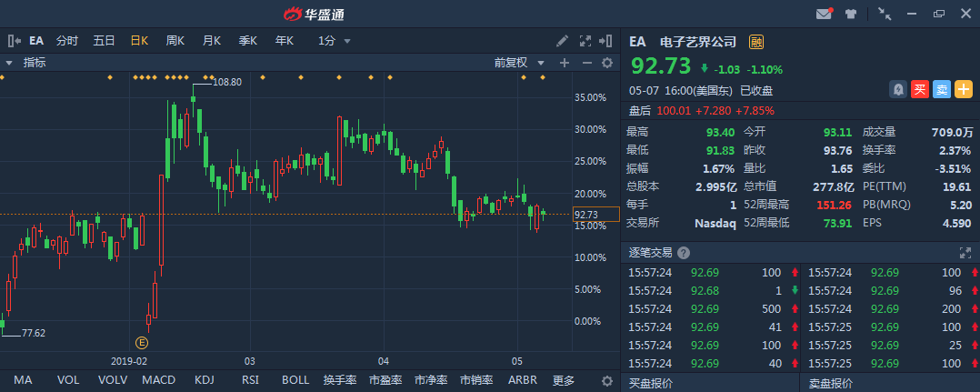980x392 pixels.
Task: Click the earnings E marker on chart
Action: pos(142,342)
